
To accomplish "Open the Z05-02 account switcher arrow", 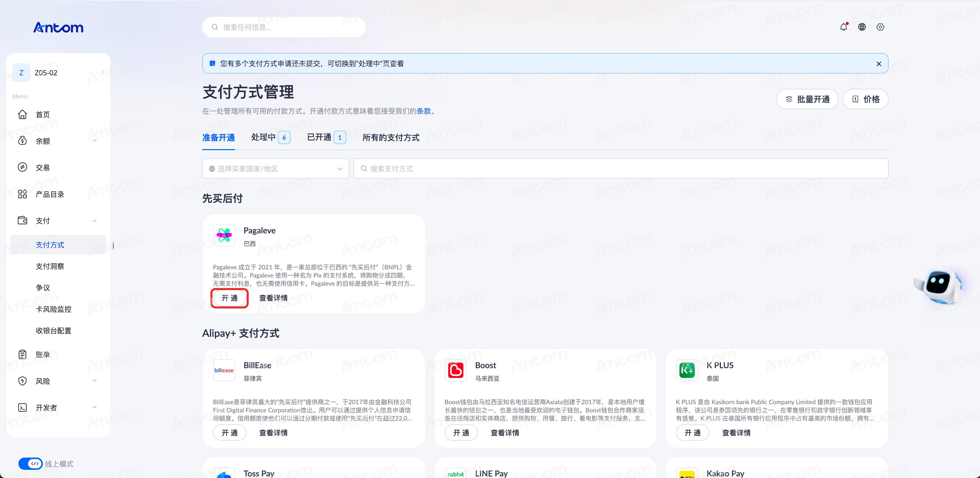I will coord(103,72).
